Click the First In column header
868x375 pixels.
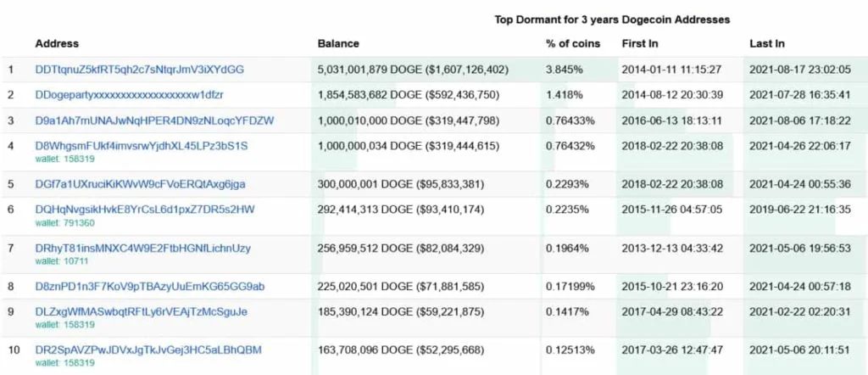click(x=640, y=43)
